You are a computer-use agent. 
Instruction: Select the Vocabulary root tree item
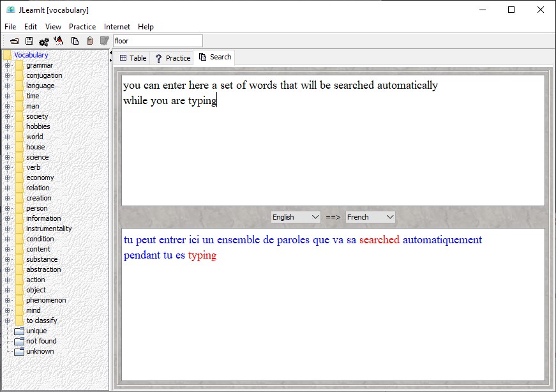click(31, 56)
